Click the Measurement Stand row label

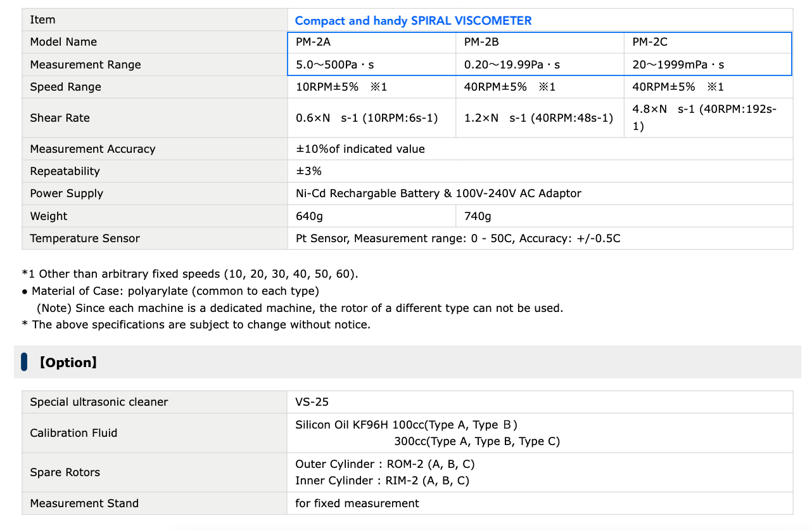tap(84, 503)
